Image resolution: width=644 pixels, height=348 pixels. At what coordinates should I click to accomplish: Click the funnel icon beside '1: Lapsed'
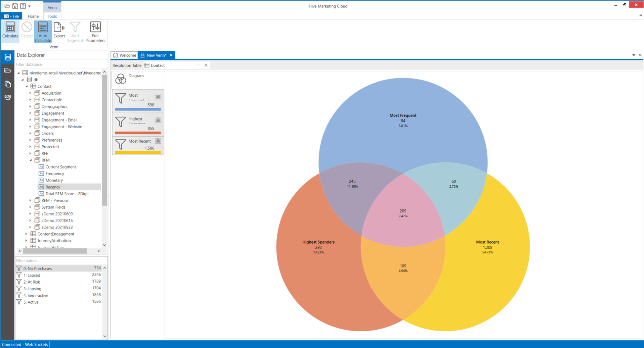point(19,275)
